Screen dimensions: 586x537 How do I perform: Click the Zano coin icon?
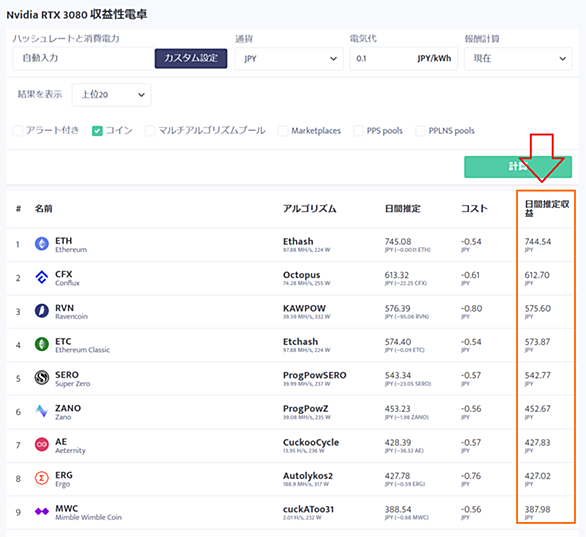pyautogui.click(x=41, y=411)
